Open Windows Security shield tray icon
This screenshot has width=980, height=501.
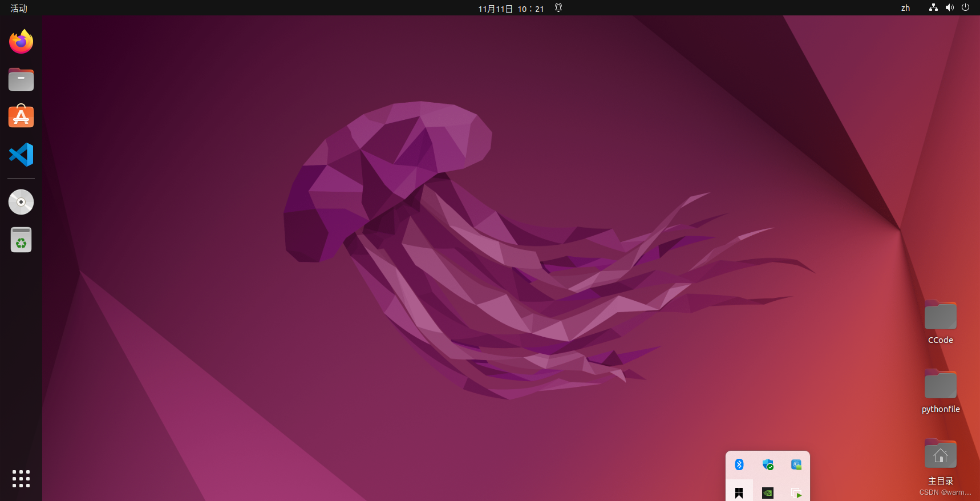(x=768, y=464)
